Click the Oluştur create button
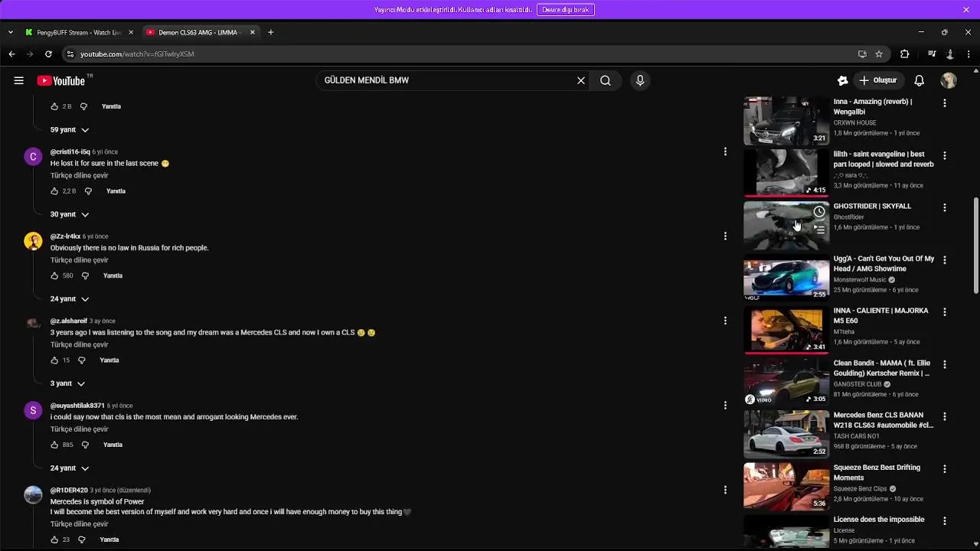 [877, 80]
